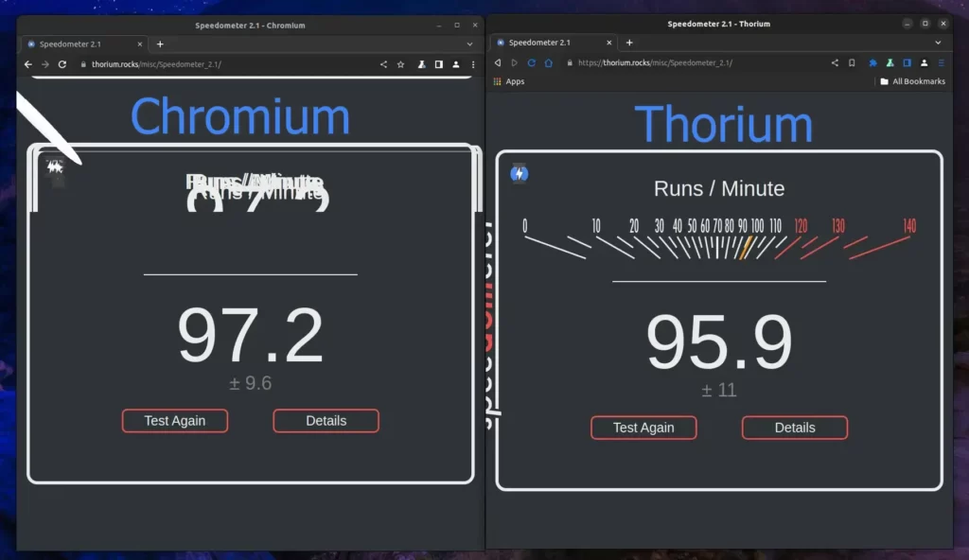Image resolution: width=969 pixels, height=560 pixels.
Task: Select the Speedometer 2.1 tab in Chromium
Action: pos(83,44)
